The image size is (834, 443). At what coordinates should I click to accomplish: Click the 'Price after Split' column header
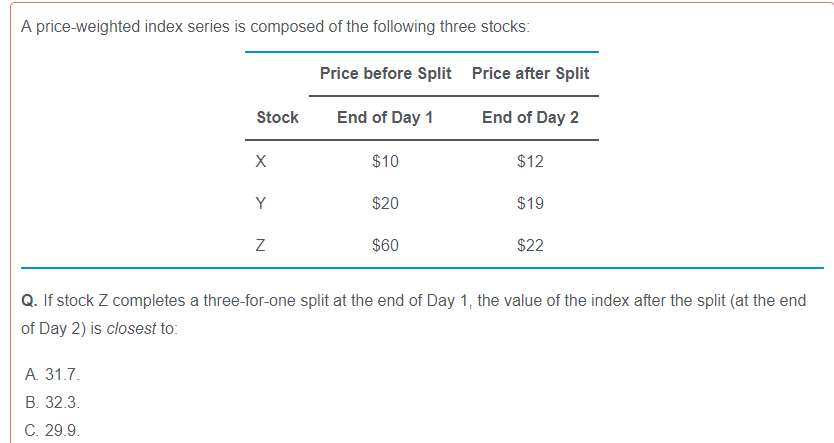pos(530,73)
